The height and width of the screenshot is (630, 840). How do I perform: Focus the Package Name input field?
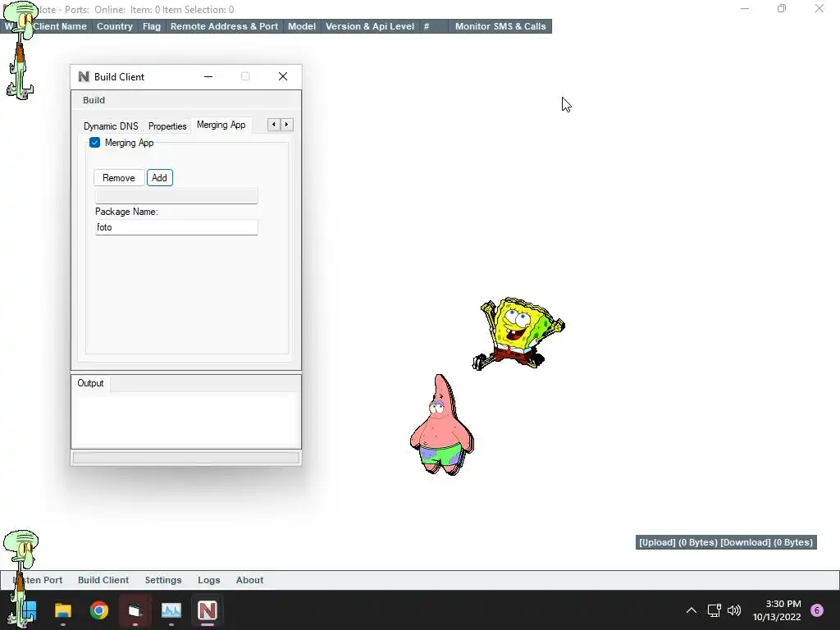tap(176, 227)
